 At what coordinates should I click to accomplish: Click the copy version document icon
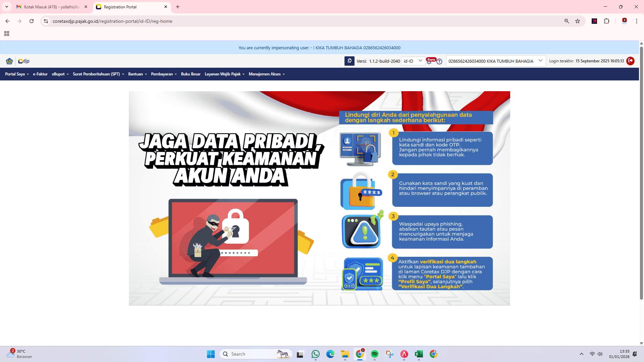[350, 61]
